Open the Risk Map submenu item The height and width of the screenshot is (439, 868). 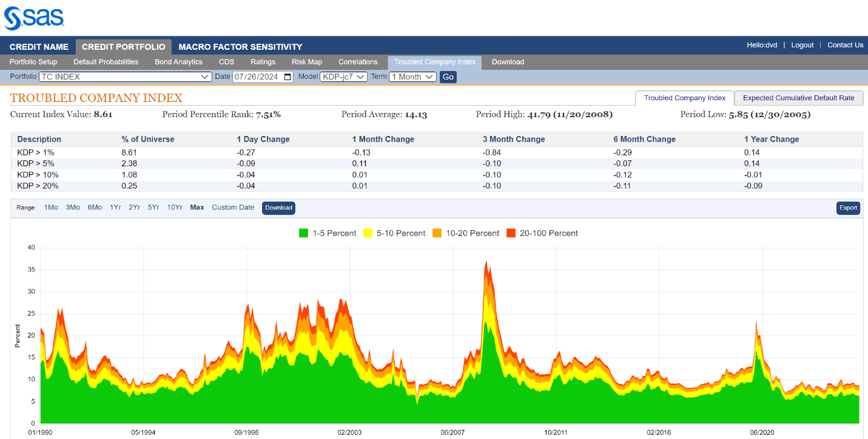[x=307, y=62]
